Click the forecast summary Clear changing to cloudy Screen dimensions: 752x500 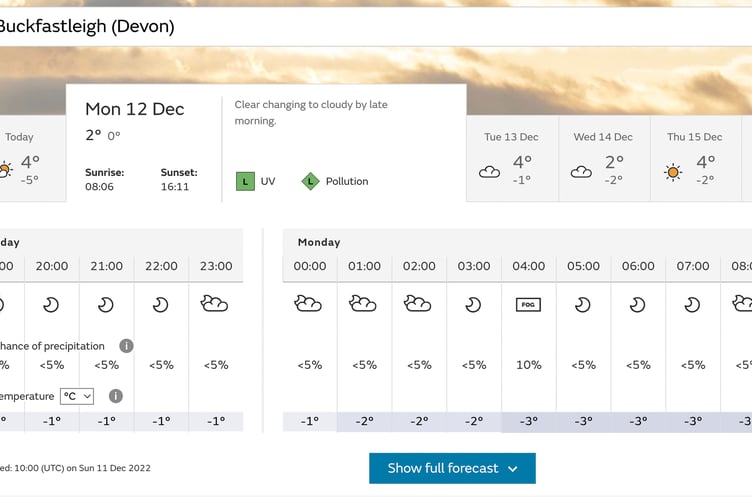311,112
